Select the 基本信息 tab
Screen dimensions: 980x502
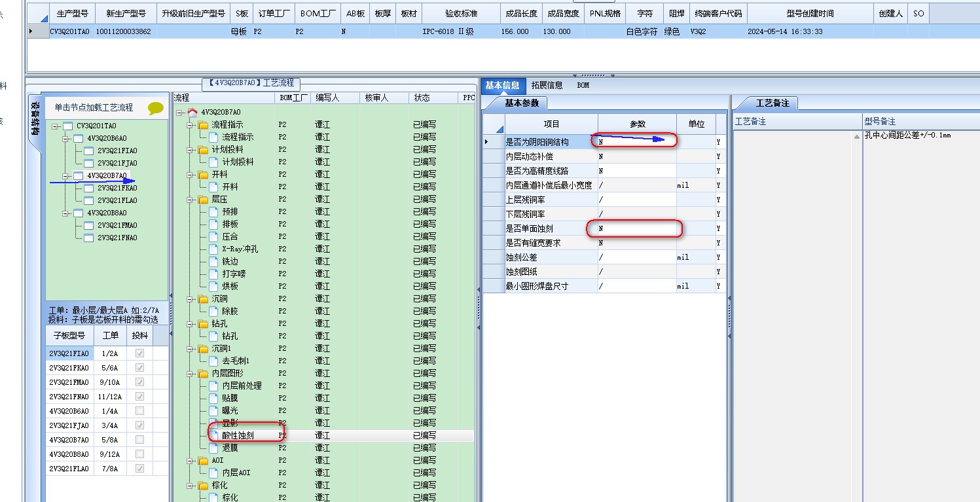click(x=503, y=85)
